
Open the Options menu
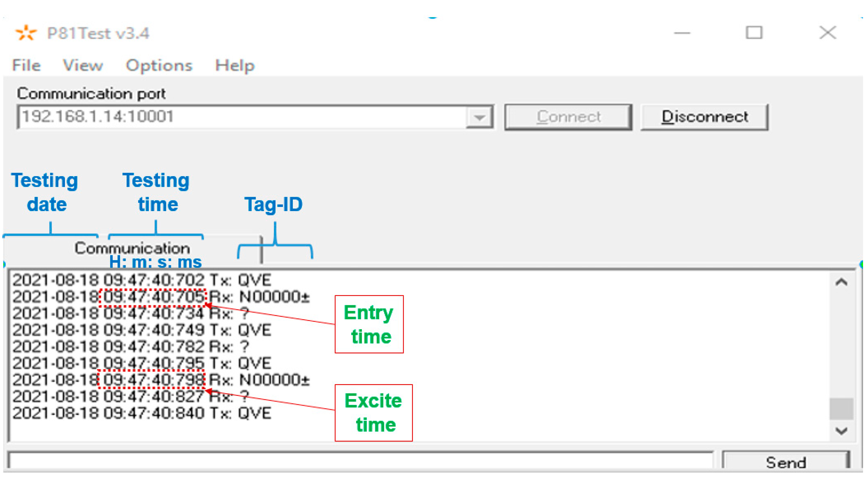[x=159, y=66]
